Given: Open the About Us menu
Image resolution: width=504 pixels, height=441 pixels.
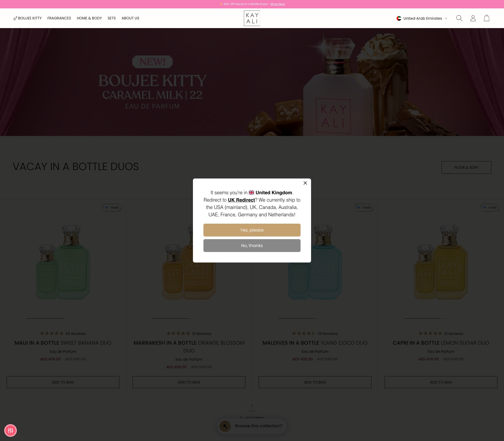Looking at the screenshot, I should point(130,18).
